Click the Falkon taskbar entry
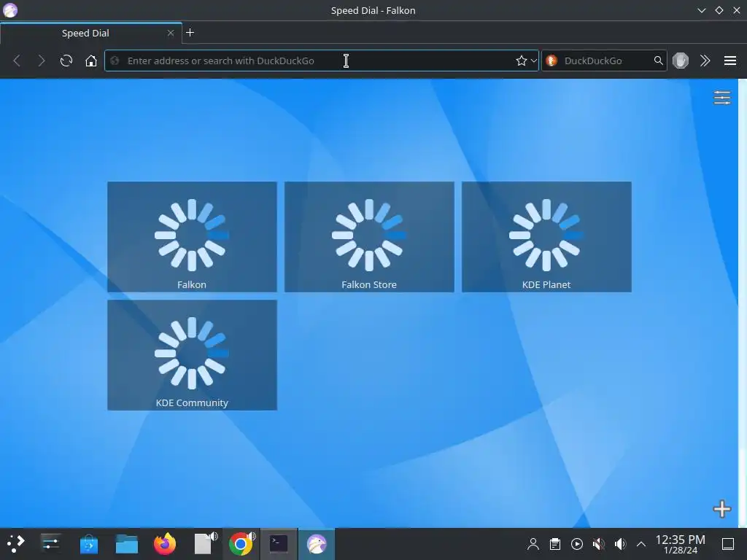 click(317, 544)
